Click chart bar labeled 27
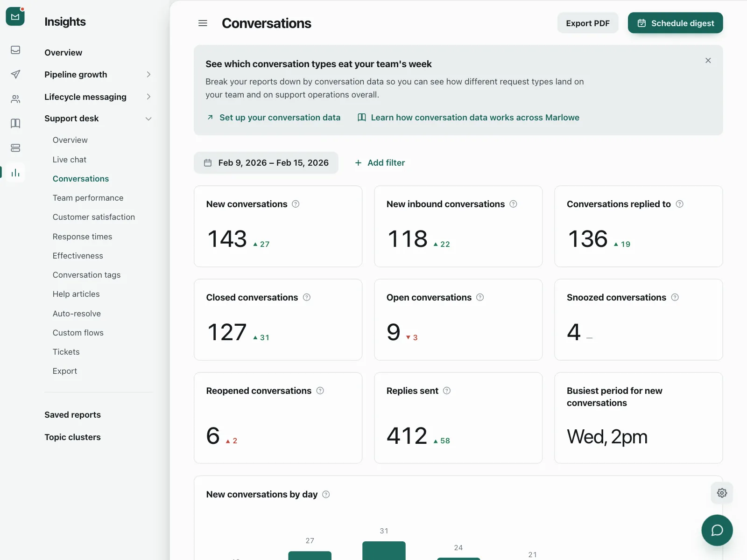 tap(310, 555)
